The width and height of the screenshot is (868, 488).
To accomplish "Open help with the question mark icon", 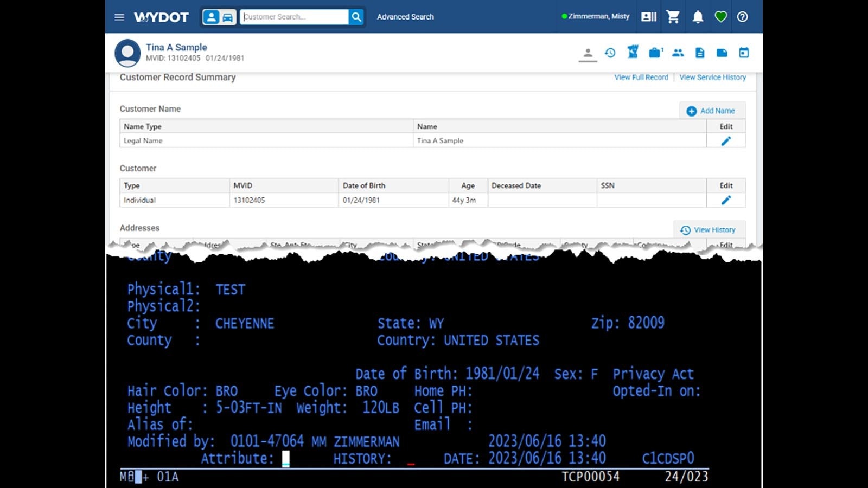I will (x=742, y=17).
